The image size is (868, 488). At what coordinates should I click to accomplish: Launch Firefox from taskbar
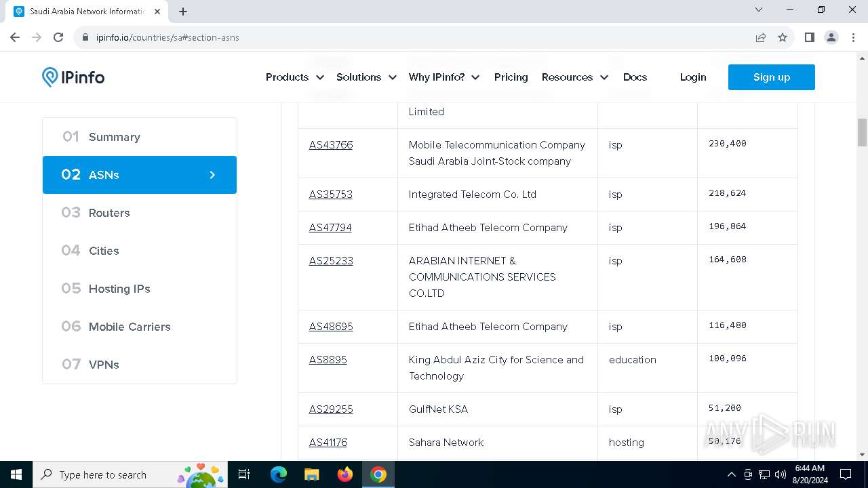click(345, 474)
